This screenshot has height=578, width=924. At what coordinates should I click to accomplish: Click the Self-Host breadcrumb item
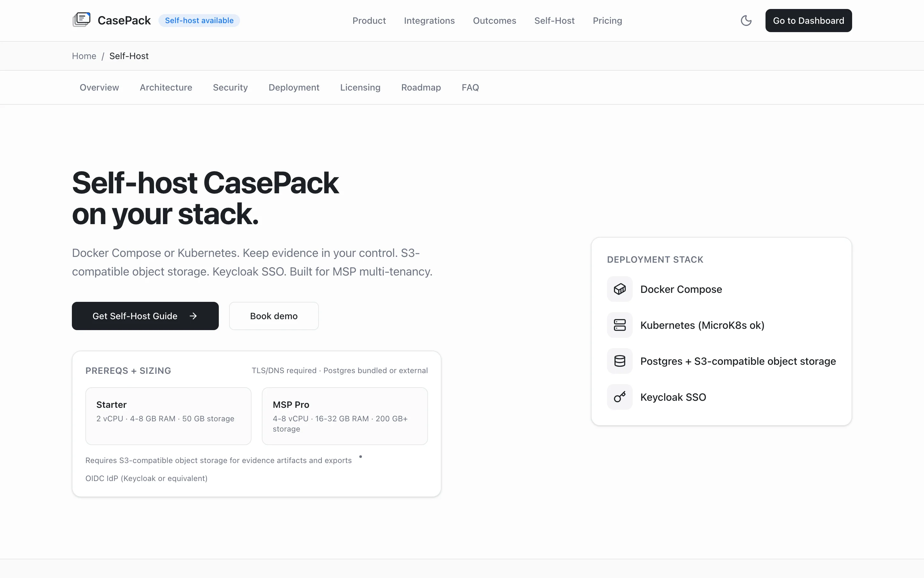pyautogui.click(x=129, y=56)
